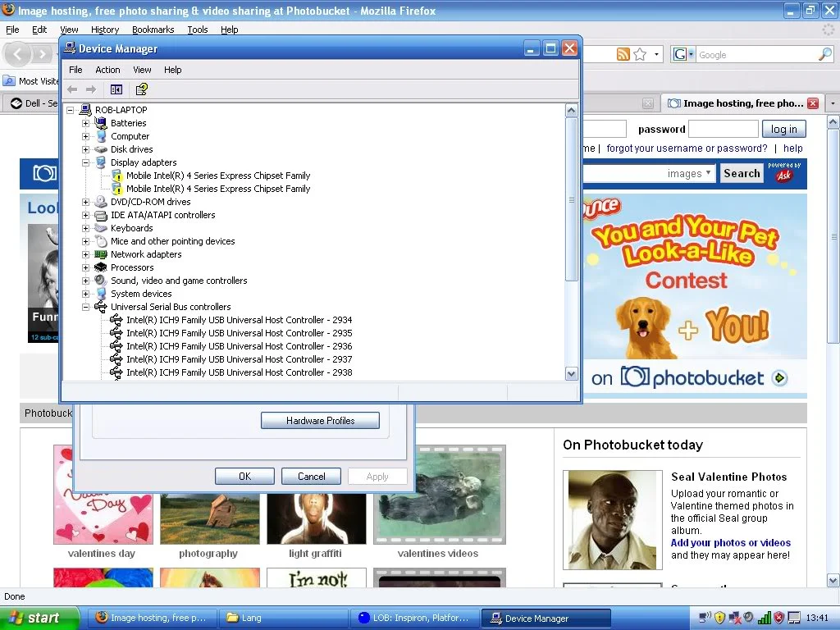Click the Device Manager scrollbar down arrow

coord(572,374)
